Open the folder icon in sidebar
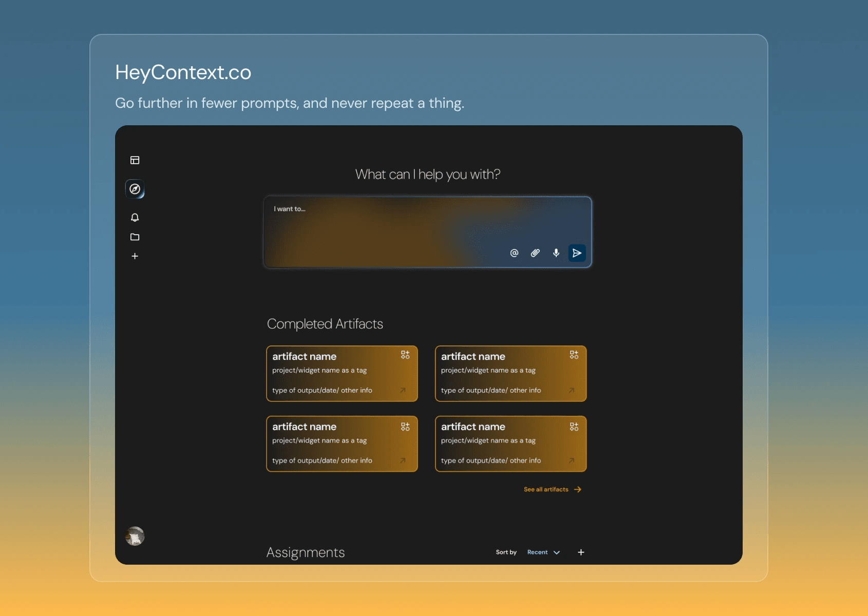 (x=135, y=237)
